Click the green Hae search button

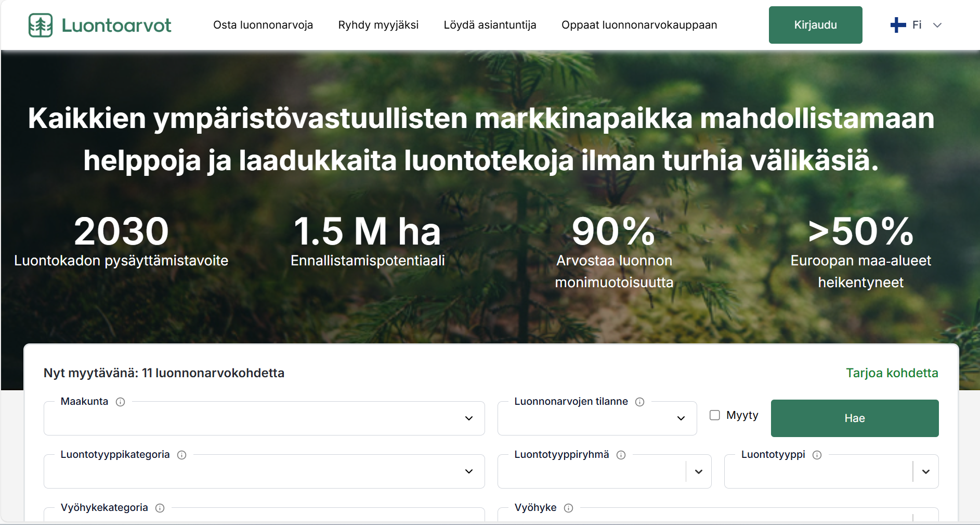(x=854, y=418)
